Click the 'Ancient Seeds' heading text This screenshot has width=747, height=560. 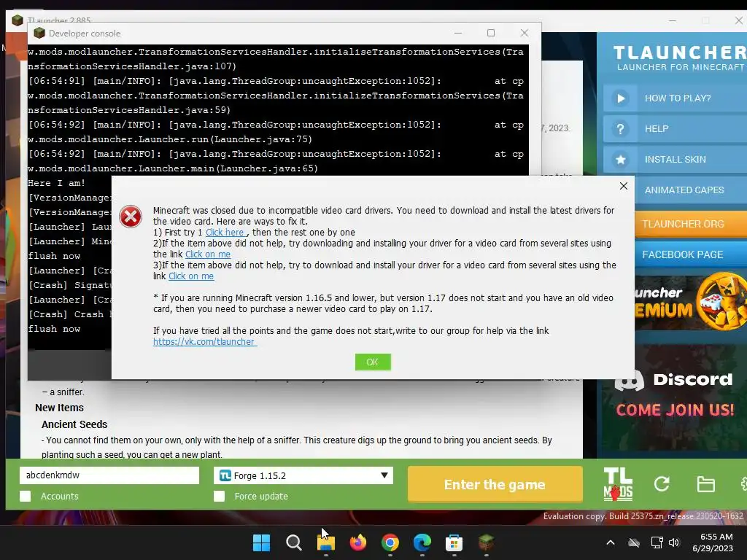(x=74, y=424)
